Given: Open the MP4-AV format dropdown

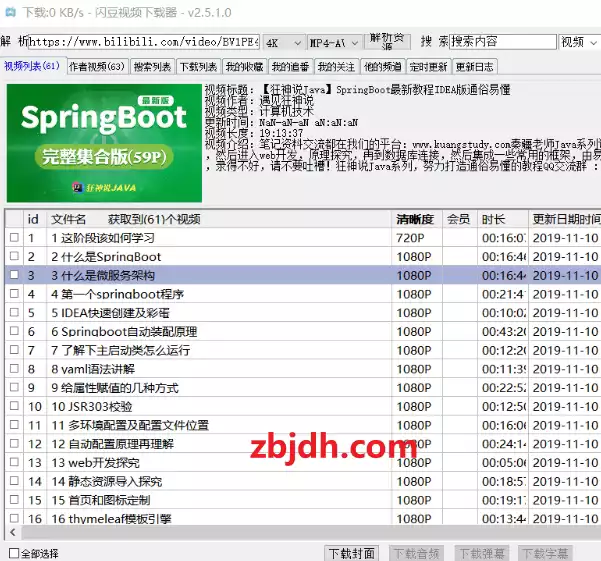Looking at the screenshot, I should click(334, 43).
